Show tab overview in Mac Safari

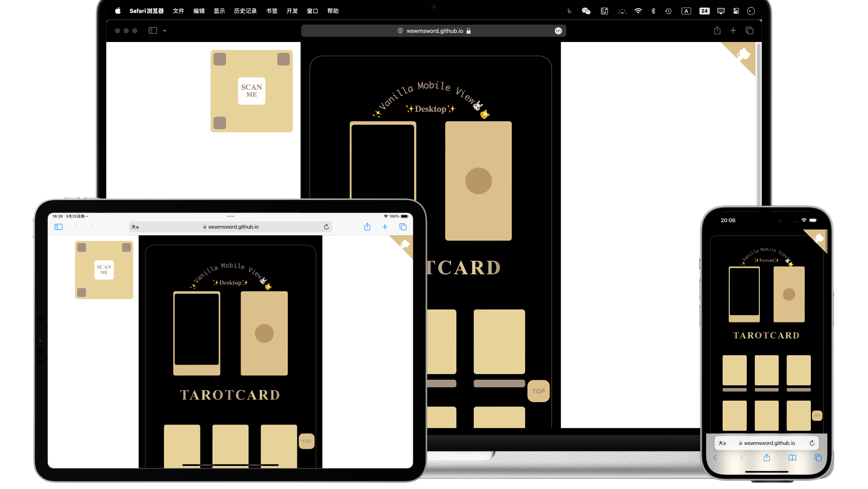click(749, 31)
